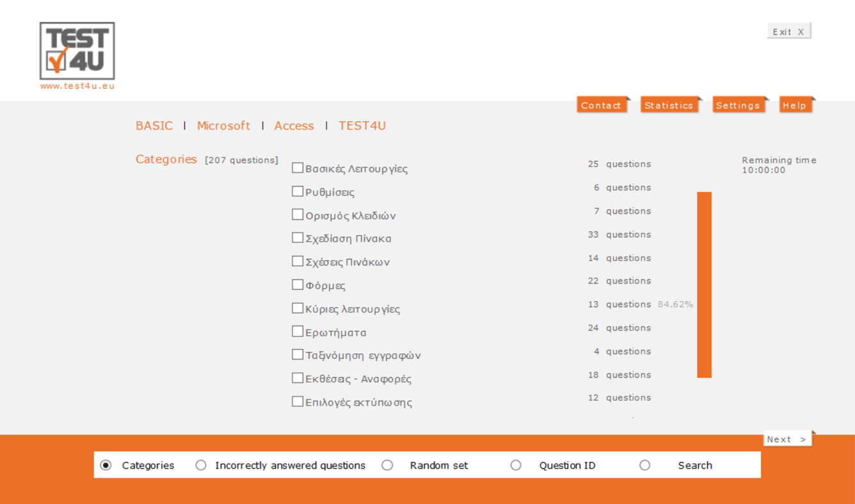Click the 33 questions count
The width and height of the screenshot is (855, 504).
[x=619, y=234]
